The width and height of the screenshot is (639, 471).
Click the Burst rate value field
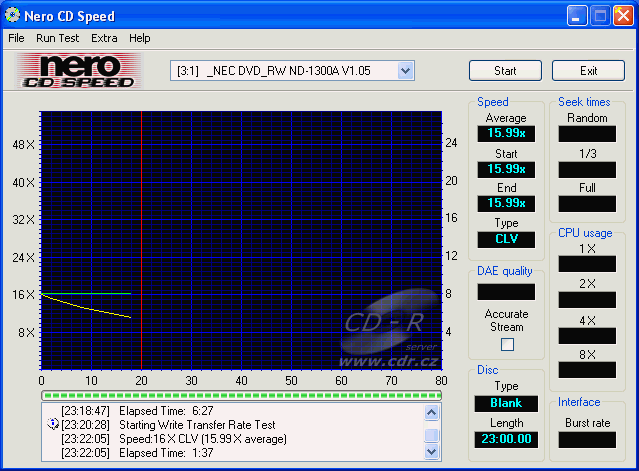click(587, 440)
